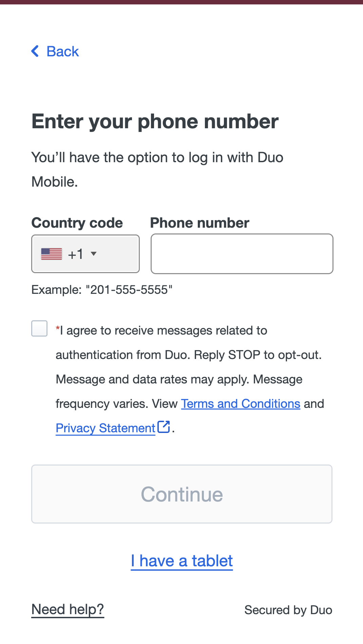363x644 pixels.
Task: Click the external link icon after Privacy Statement
Action: [x=164, y=427]
